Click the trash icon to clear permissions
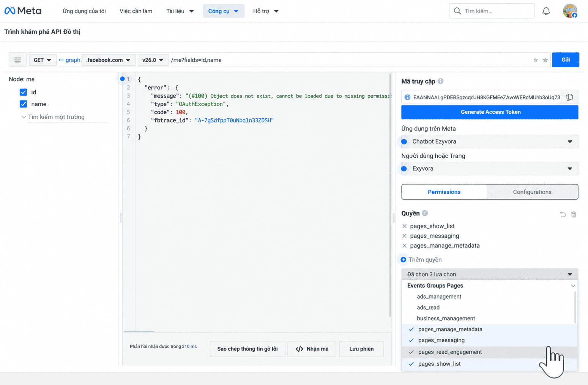The height and width of the screenshot is (385, 588). [574, 214]
